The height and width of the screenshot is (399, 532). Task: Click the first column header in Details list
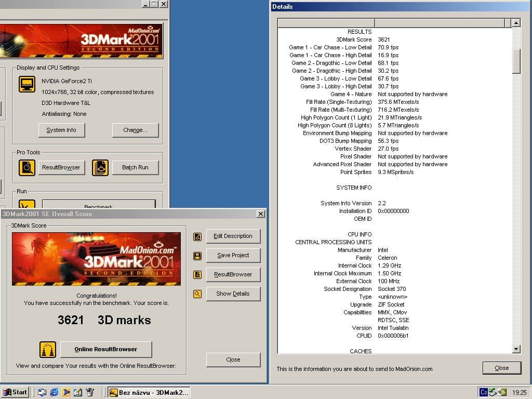(x=326, y=23)
